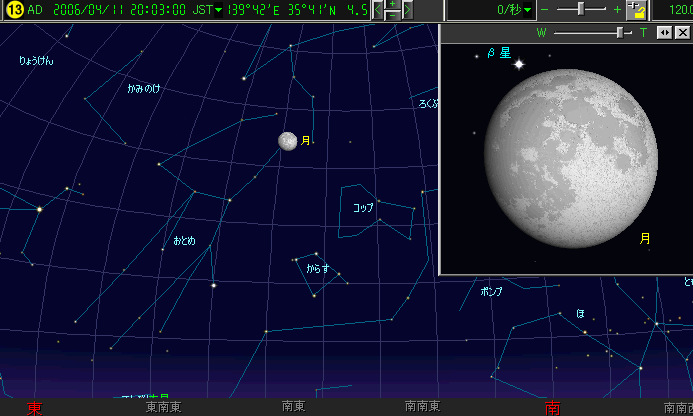Click plus sign beside top zoom slider
693x416 pixels.
tap(617, 9)
